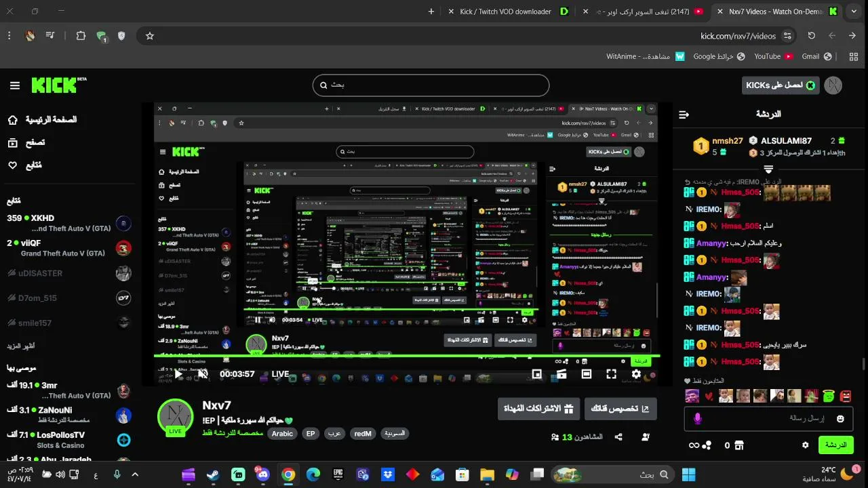
Task: Click kick.com/nxv7/videos address bar
Action: 738,36
